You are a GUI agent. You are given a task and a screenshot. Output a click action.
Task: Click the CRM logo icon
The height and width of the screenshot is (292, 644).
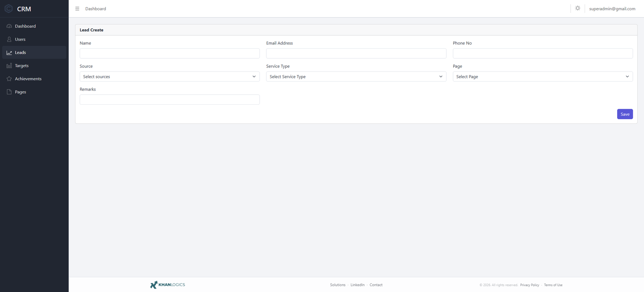tap(9, 9)
